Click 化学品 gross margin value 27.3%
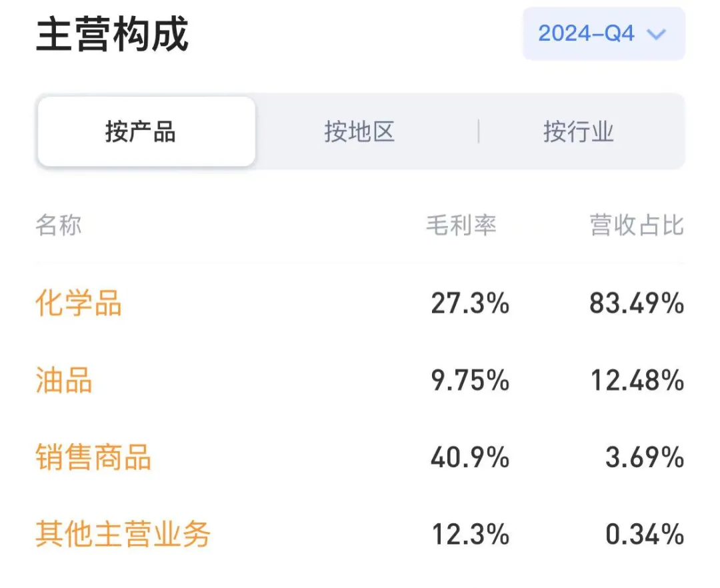The height and width of the screenshot is (588, 720). pos(470,303)
